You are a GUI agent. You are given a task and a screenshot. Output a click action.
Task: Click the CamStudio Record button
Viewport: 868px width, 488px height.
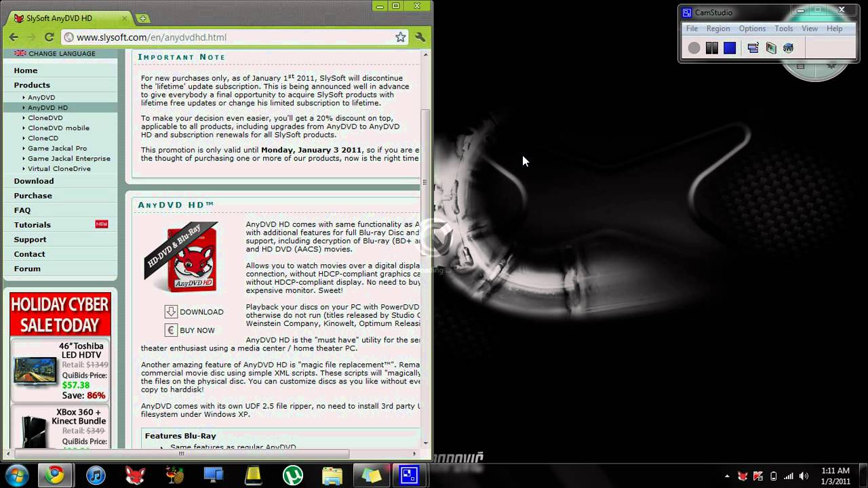694,48
